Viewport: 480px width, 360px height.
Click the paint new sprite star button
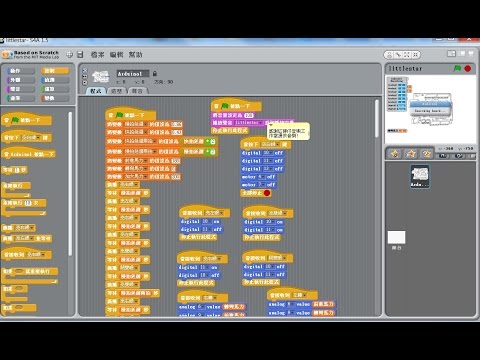click(395, 154)
